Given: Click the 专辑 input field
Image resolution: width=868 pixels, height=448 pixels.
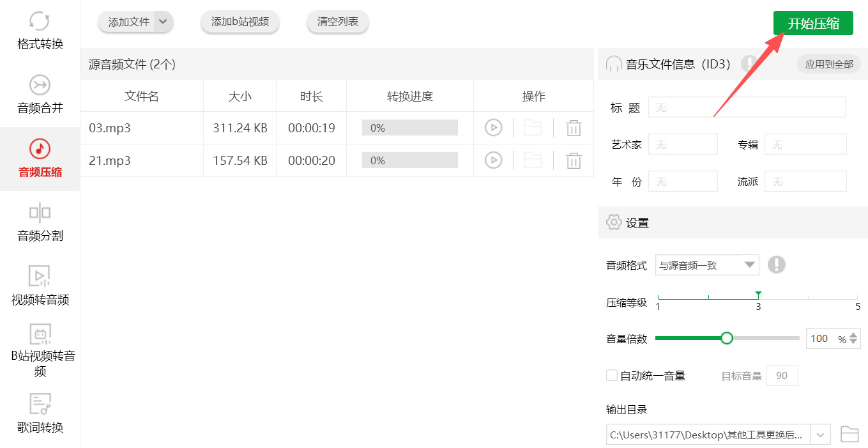Looking at the screenshot, I should click(x=805, y=144).
